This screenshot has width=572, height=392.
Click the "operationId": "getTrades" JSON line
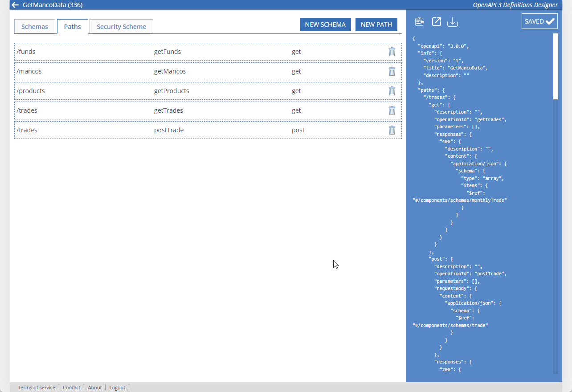pos(470,119)
